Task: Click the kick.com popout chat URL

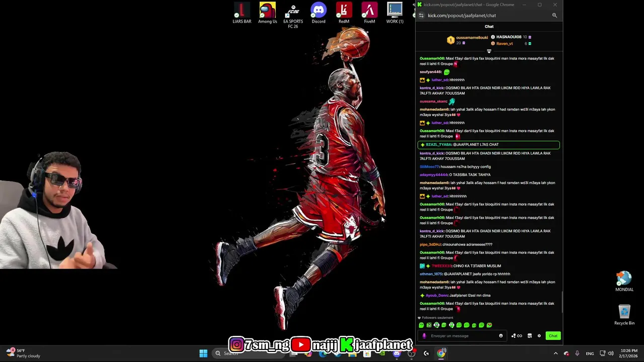Action: tap(462, 16)
